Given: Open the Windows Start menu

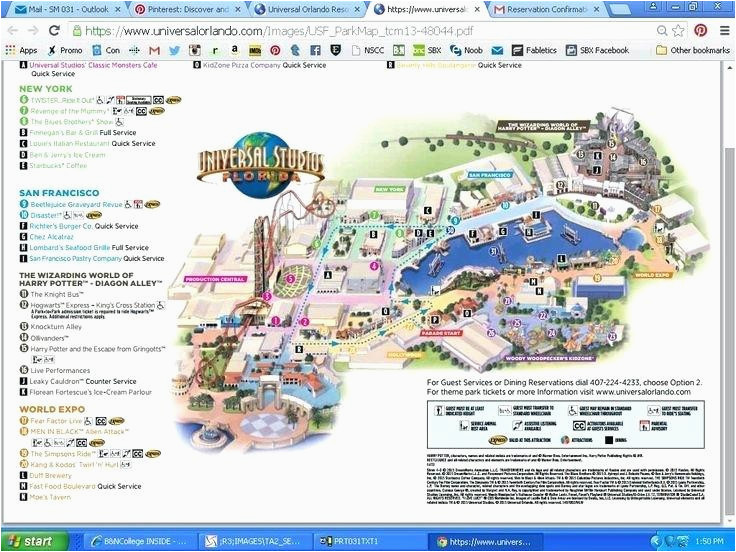Looking at the screenshot, I should pyautogui.click(x=34, y=541).
